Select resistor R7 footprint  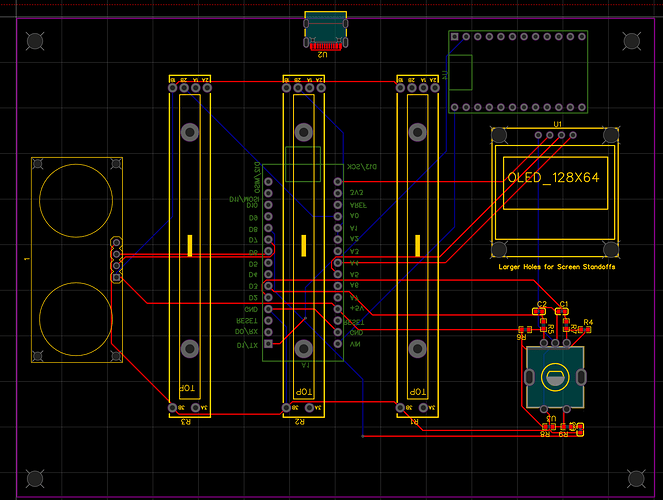click(567, 325)
